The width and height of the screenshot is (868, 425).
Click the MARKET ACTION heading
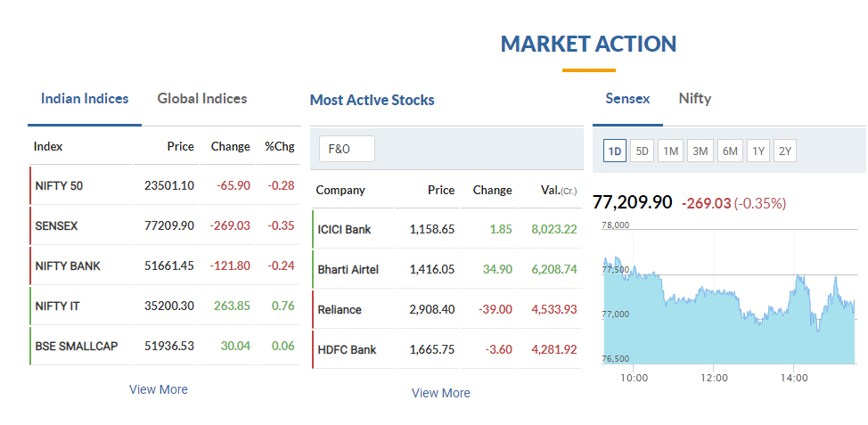pyautogui.click(x=588, y=45)
